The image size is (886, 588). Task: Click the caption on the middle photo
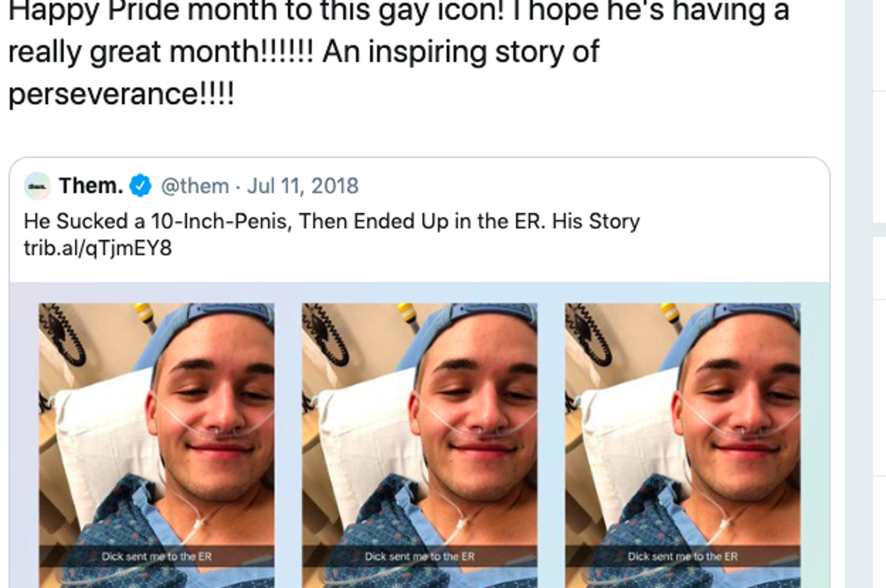coord(420,556)
